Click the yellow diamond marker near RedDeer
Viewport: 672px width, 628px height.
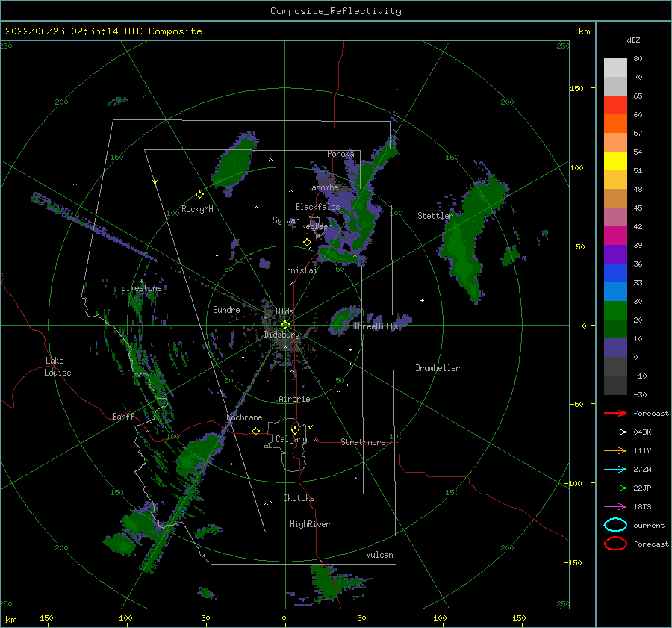click(x=307, y=243)
